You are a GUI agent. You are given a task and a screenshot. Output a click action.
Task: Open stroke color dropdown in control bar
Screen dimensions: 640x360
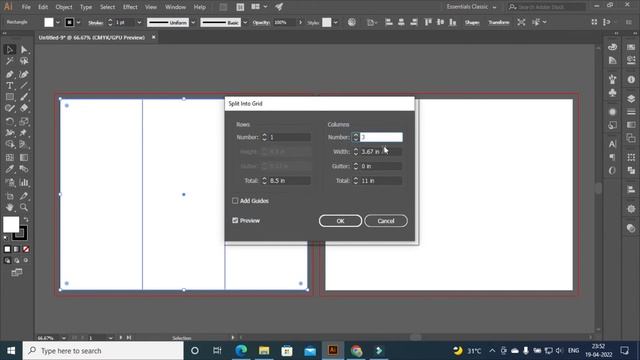(78, 22)
